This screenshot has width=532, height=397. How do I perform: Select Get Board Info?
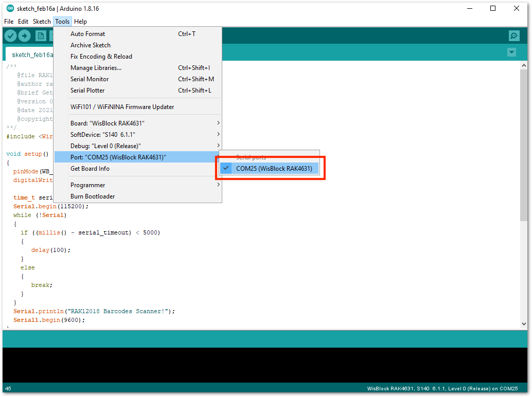pos(138,169)
